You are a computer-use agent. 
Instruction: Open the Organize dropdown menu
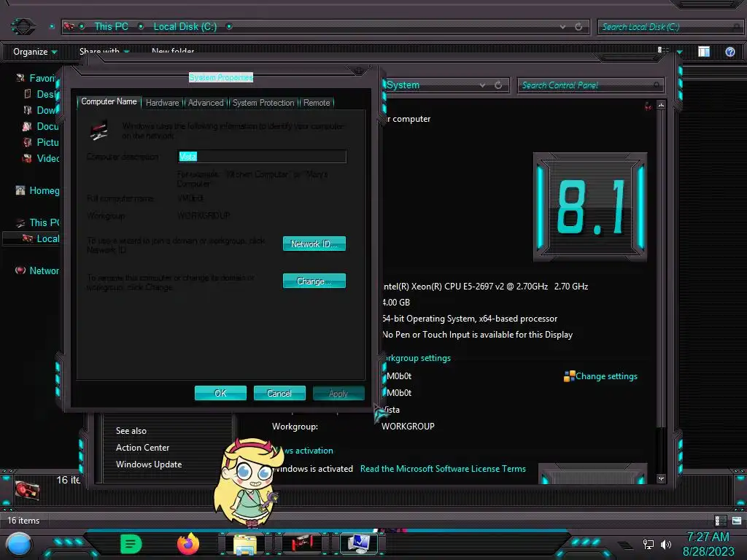[35, 52]
